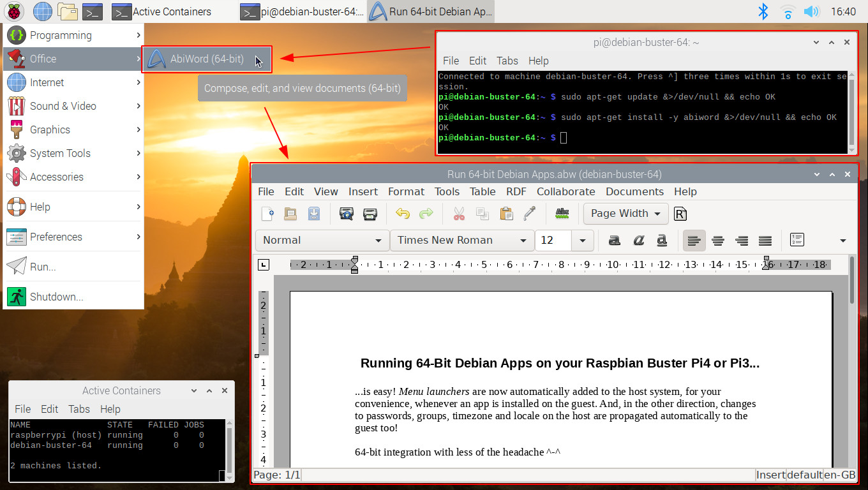Image resolution: width=868 pixels, height=490 pixels.
Task: Launch the web browser globe icon
Action: point(42,11)
